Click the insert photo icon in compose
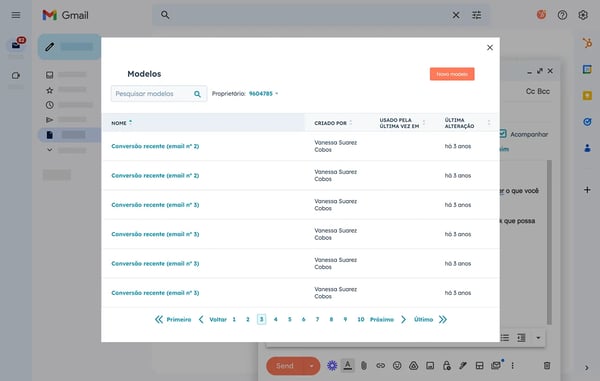The width and height of the screenshot is (600, 381). click(430, 366)
